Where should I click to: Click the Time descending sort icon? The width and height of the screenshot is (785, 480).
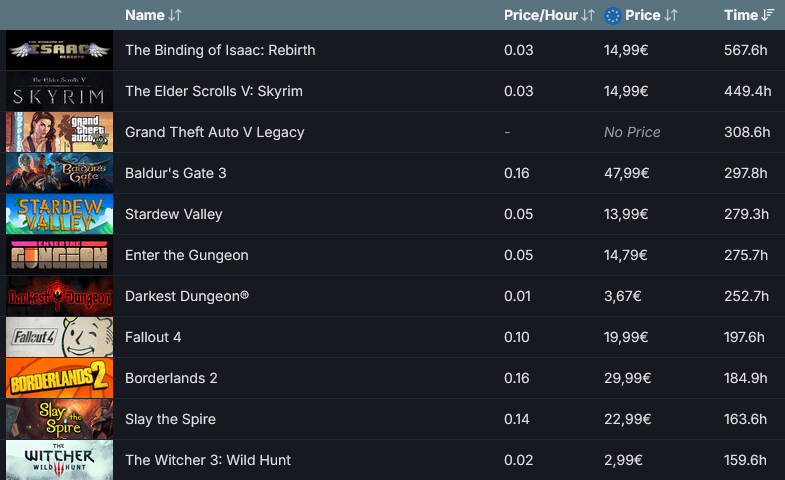click(767, 16)
